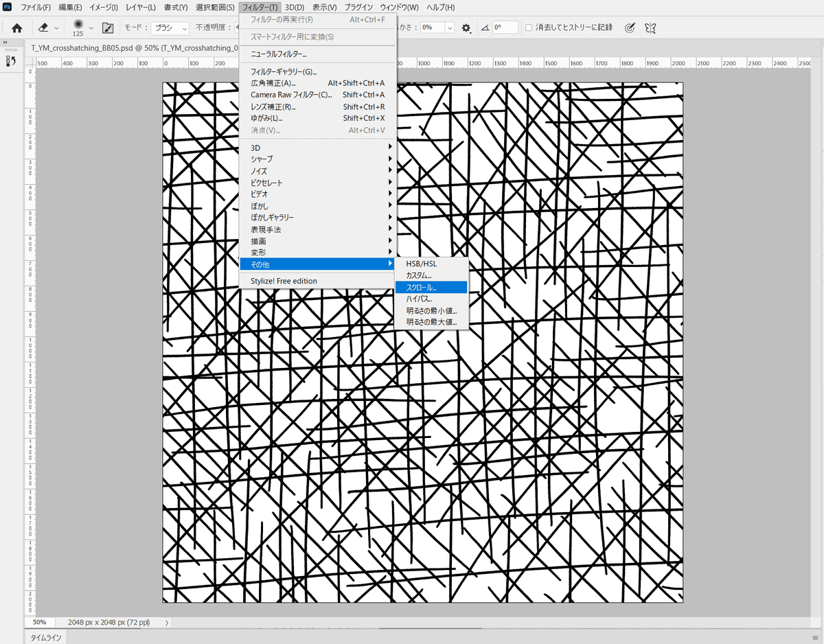Expand the ピクセレート filter submenu
Image resolution: width=824 pixels, height=644 pixels.
pos(318,183)
